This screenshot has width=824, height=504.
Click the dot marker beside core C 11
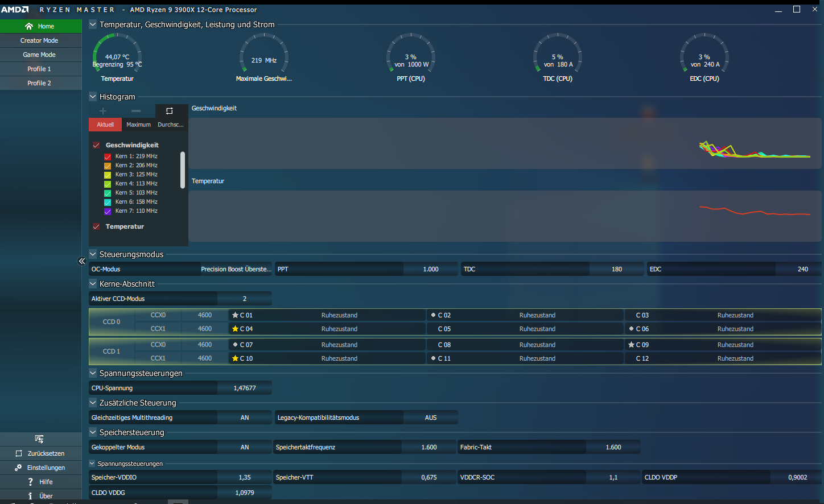(433, 358)
